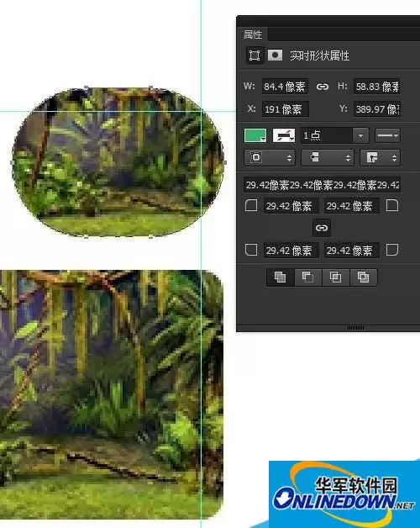Toggle the corner radius link icon

pyautogui.click(x=322, y=228)
